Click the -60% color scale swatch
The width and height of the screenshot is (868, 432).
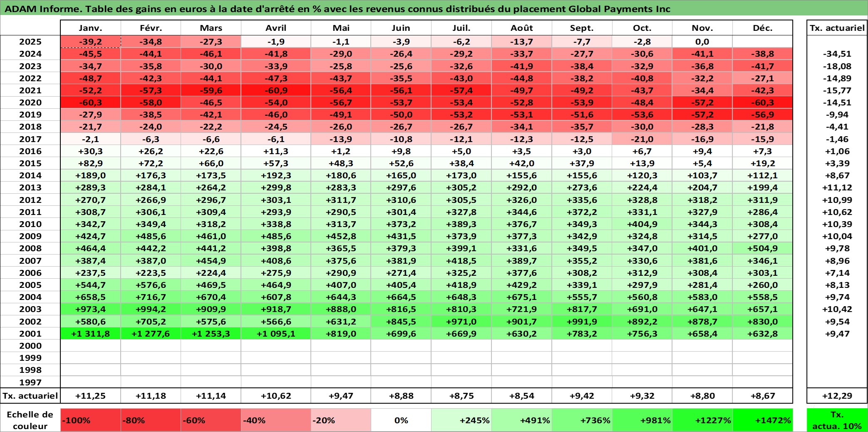[x=211, y=420]
